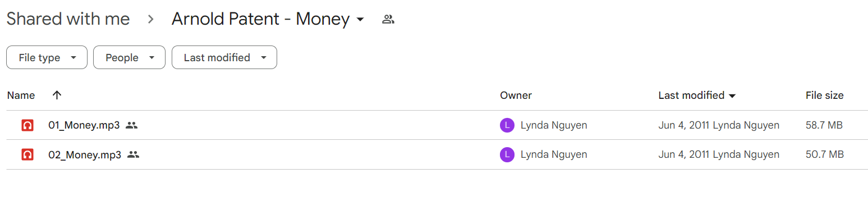Click the shared people icon beside 01_Money.mp3
868x205 pixels.
point(131,125)
